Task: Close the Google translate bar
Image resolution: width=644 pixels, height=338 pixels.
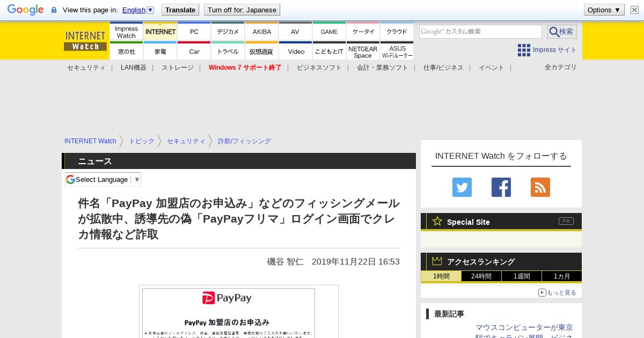Action: pyautogui.click(x=634, y=10)
